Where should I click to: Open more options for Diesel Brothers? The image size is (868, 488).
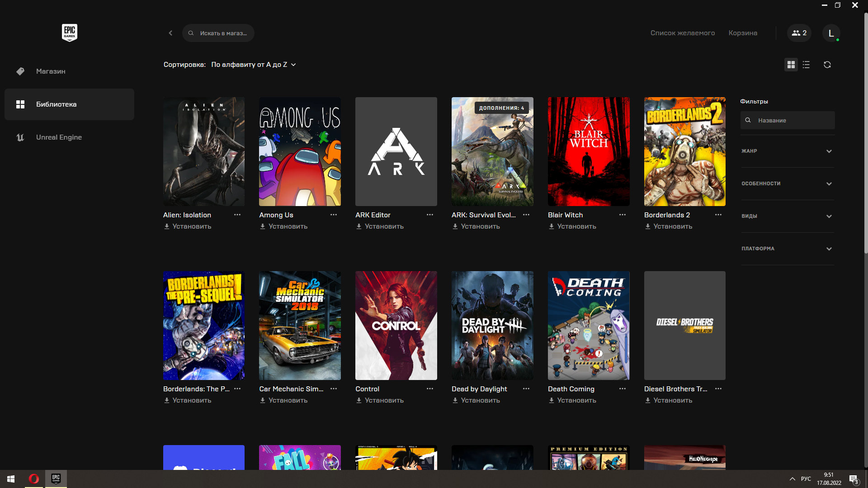click(x=718, y=389)
